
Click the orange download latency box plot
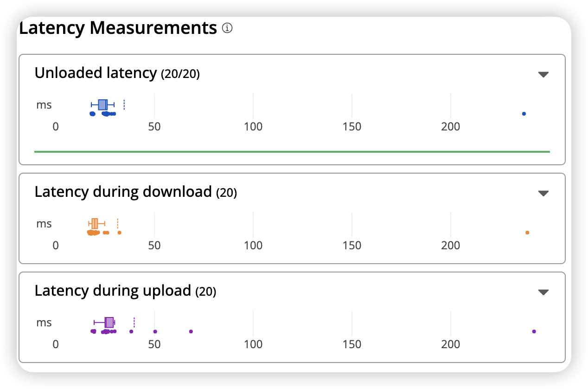coord(95,224)
